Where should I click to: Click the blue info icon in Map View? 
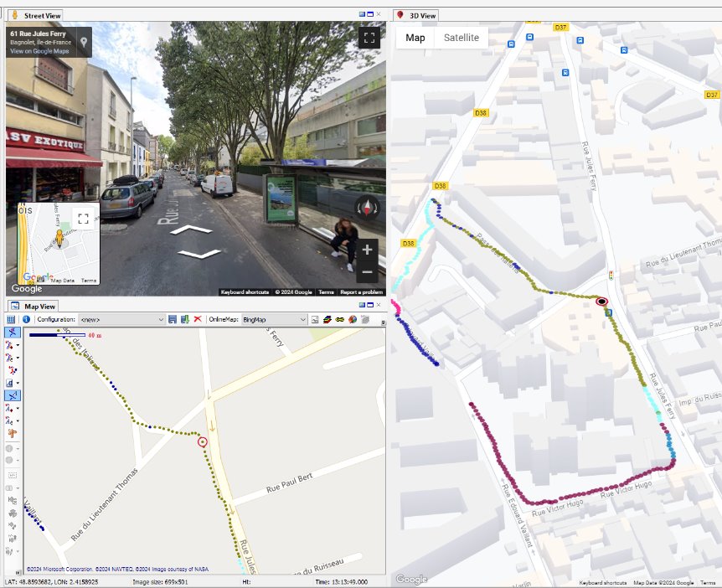(26, 320)
